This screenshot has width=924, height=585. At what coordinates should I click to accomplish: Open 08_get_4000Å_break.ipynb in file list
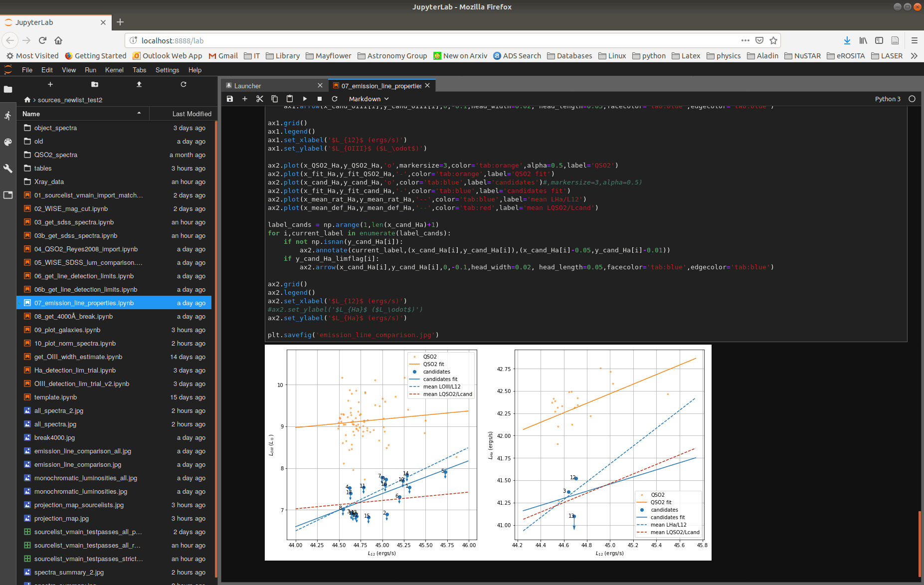tap(73, 316)
